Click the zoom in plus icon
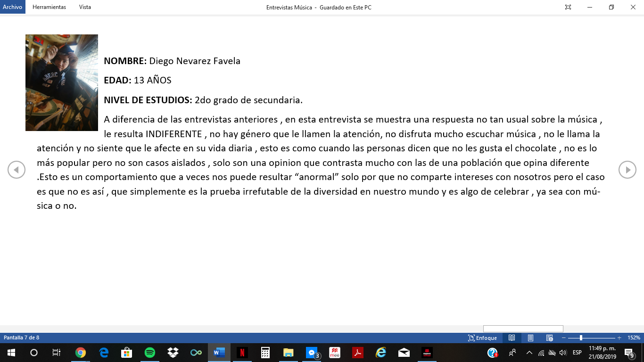 click(x=619, y=338)
